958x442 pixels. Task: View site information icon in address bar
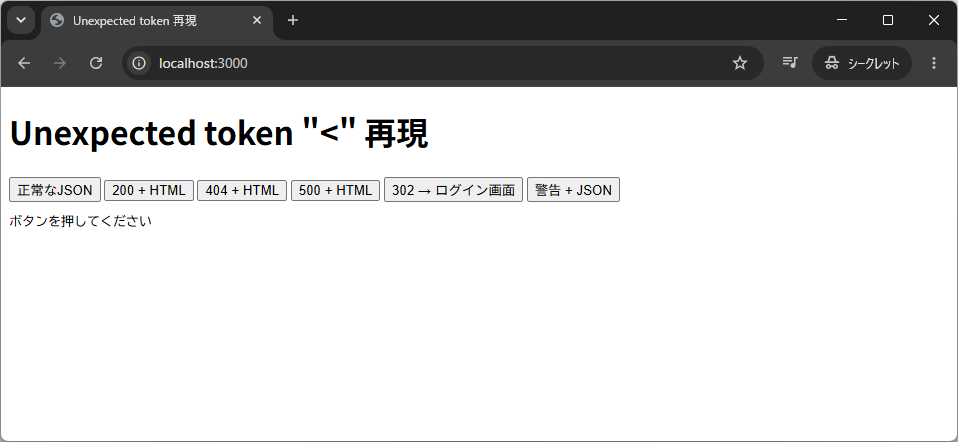click(x=139, y=63)
